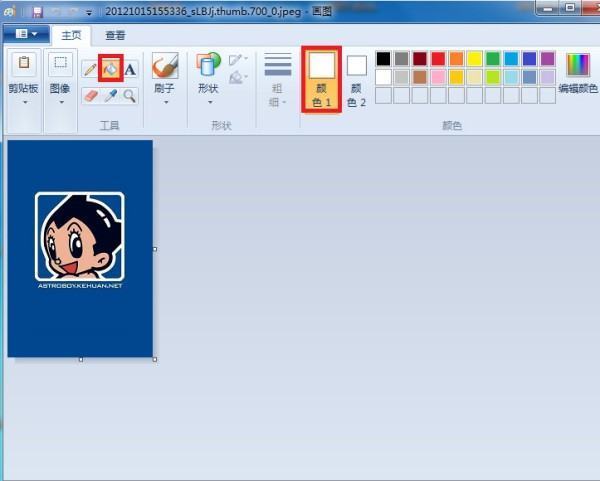Expand the Shapes dropdown arrow
This screenshot has height=481, width=600.
[x=210, y=103]
